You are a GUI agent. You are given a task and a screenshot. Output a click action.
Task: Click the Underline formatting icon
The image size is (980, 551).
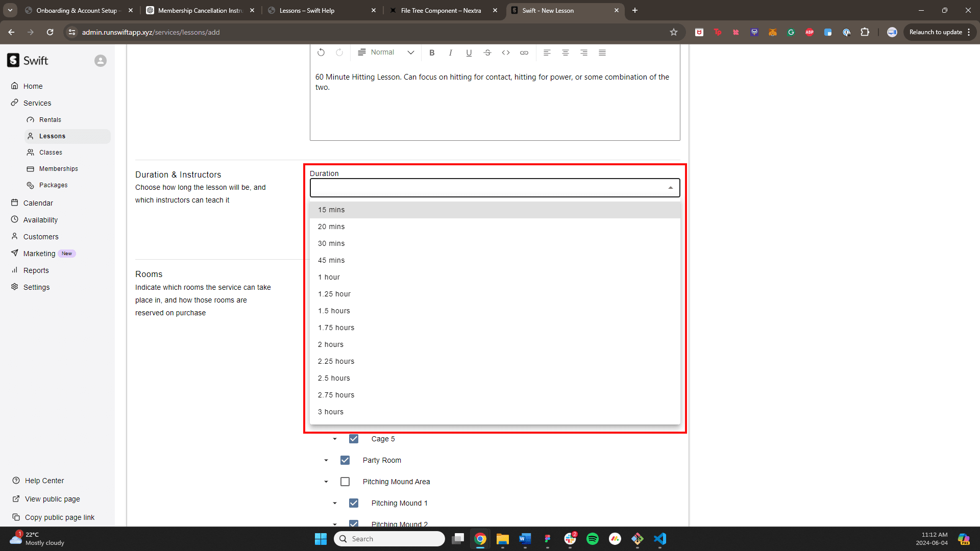pyautogui.click(x=469, y=52)
